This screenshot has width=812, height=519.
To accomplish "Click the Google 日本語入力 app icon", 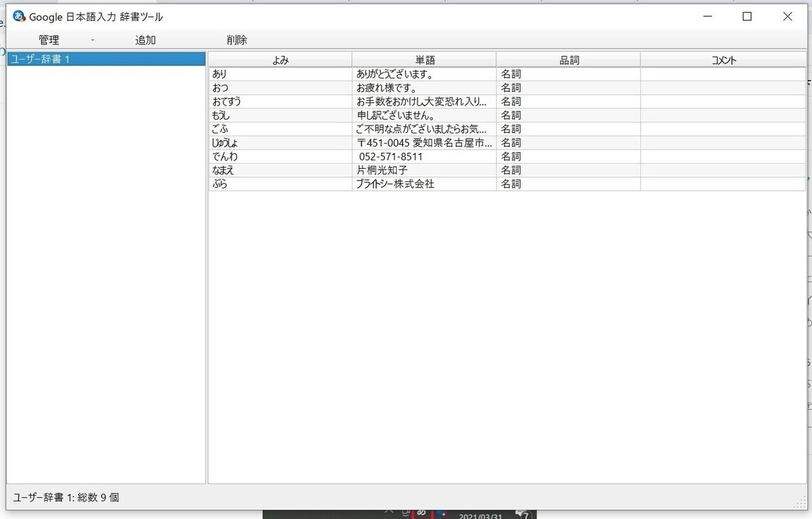I will pos(19,16).
